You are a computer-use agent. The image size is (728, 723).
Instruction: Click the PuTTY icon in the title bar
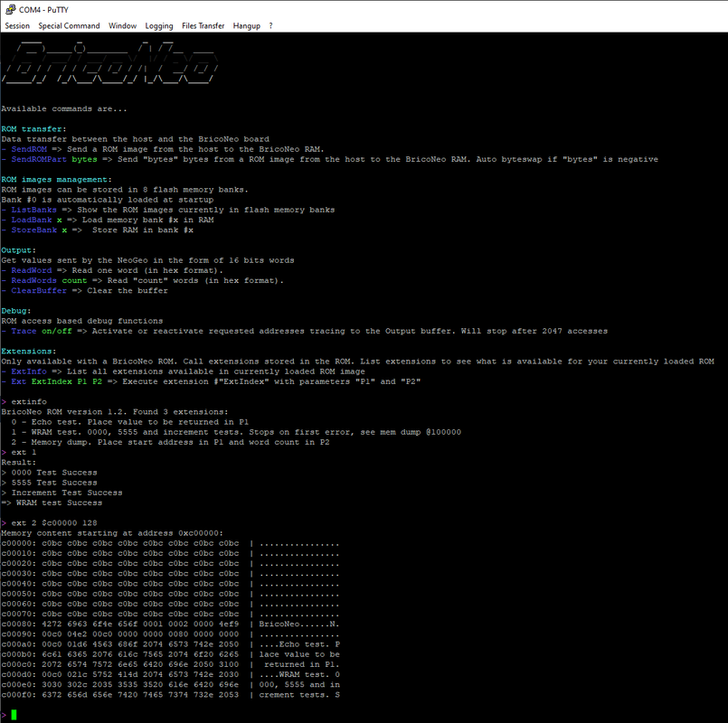click(10, 9)
